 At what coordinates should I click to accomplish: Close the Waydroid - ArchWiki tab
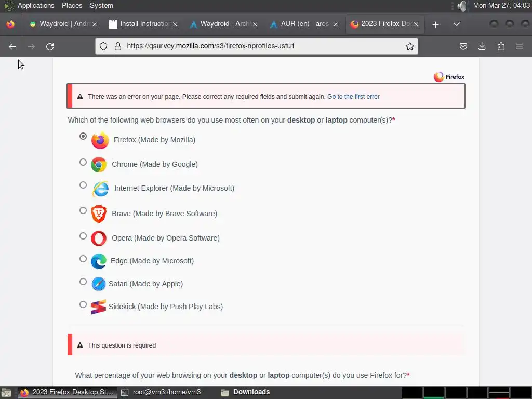255,24
